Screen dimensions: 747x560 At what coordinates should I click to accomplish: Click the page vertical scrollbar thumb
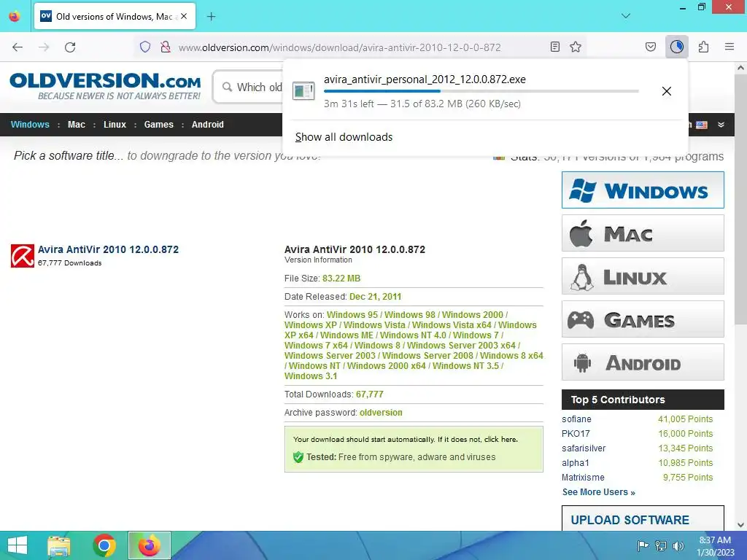740,200
